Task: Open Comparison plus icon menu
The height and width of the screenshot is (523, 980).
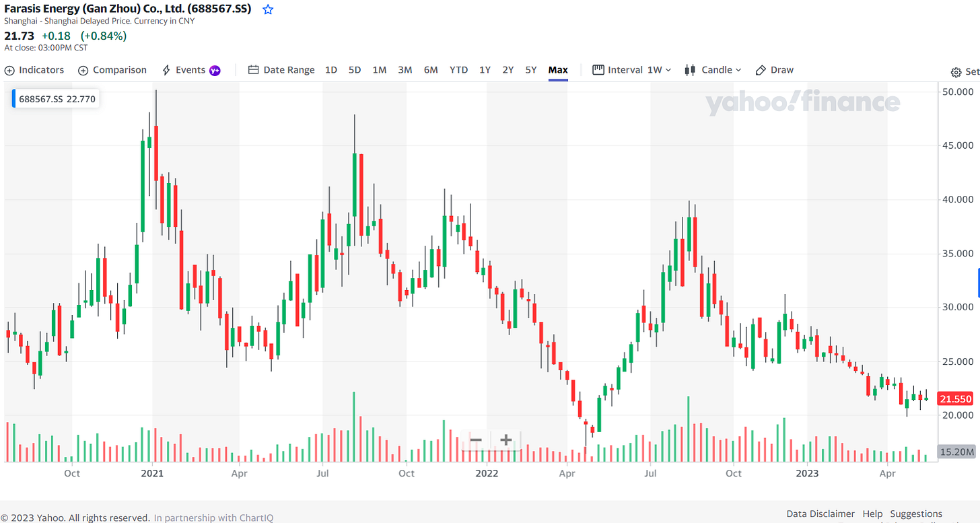Action: click(83, 71)
